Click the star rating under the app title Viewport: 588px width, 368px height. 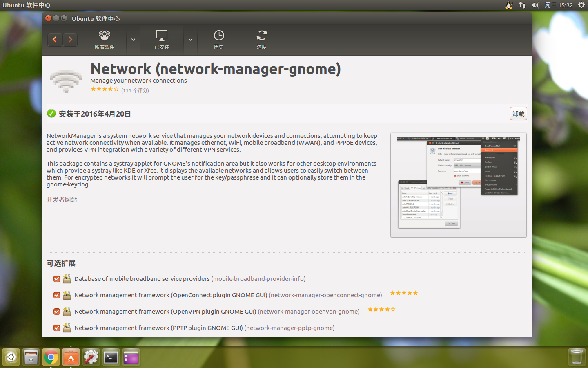pos(105,89)
